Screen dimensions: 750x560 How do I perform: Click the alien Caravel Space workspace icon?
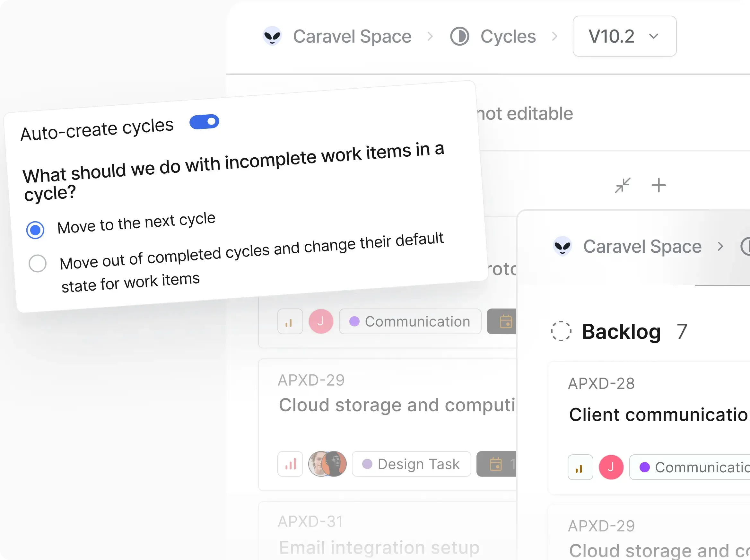[x=273, y=36]
